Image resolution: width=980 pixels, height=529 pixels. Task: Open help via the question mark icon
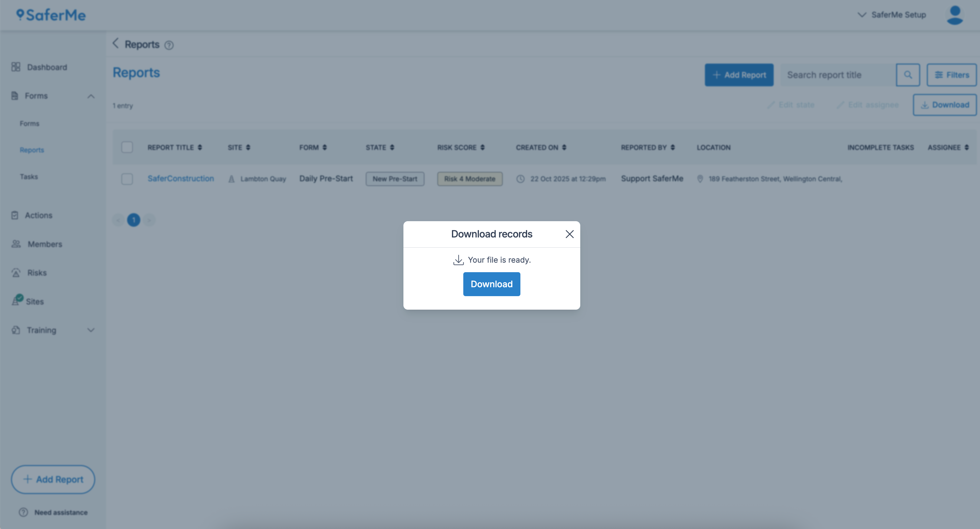coord(169,45)
